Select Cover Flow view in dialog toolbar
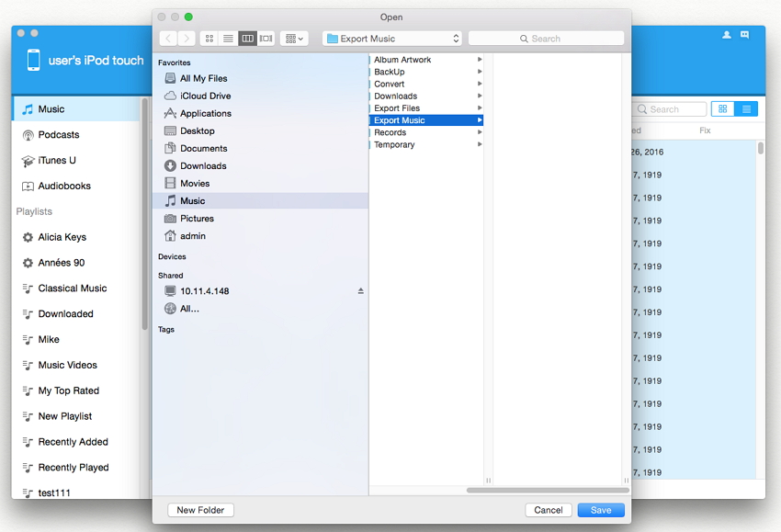The image size is (781, 532). [266, 39]
